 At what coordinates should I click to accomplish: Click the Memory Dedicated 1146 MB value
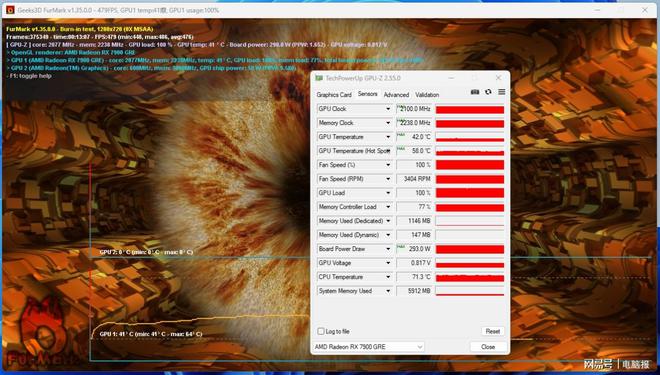tap(415, 221)
